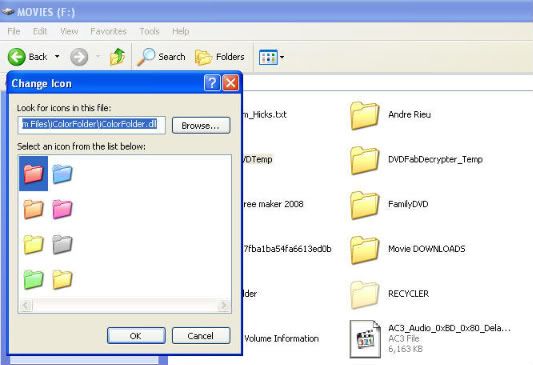The width and height of the screenshot is (533, 365).
Task: Confirm with the OK button
Action: pyautogui.click(x=136, y=335)
